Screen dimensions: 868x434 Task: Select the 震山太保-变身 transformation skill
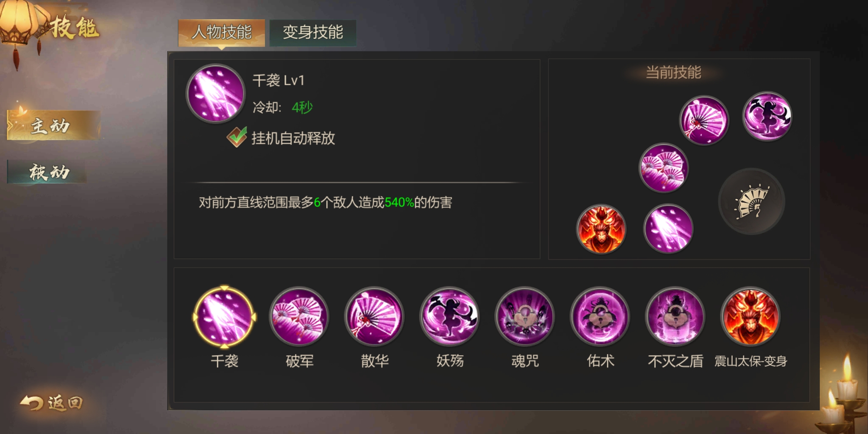pyautogui.click(x=750, y=317)
